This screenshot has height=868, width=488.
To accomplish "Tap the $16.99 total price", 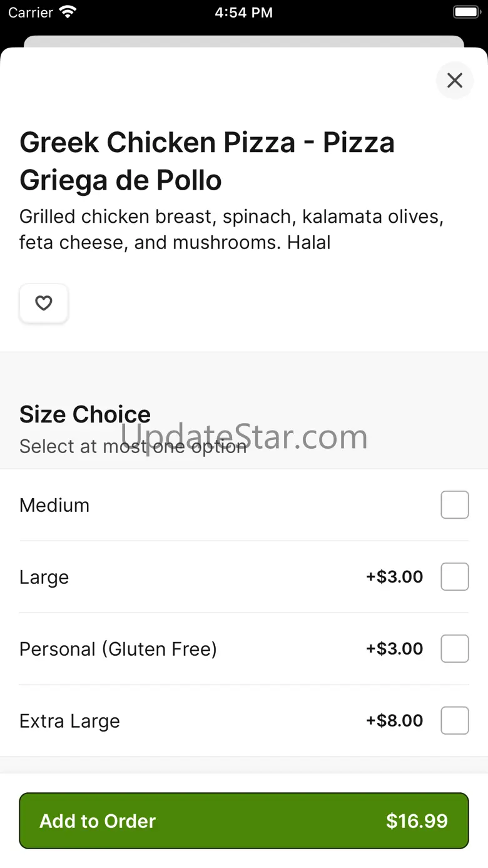I will pyautogui.click(x=417, y=821).
